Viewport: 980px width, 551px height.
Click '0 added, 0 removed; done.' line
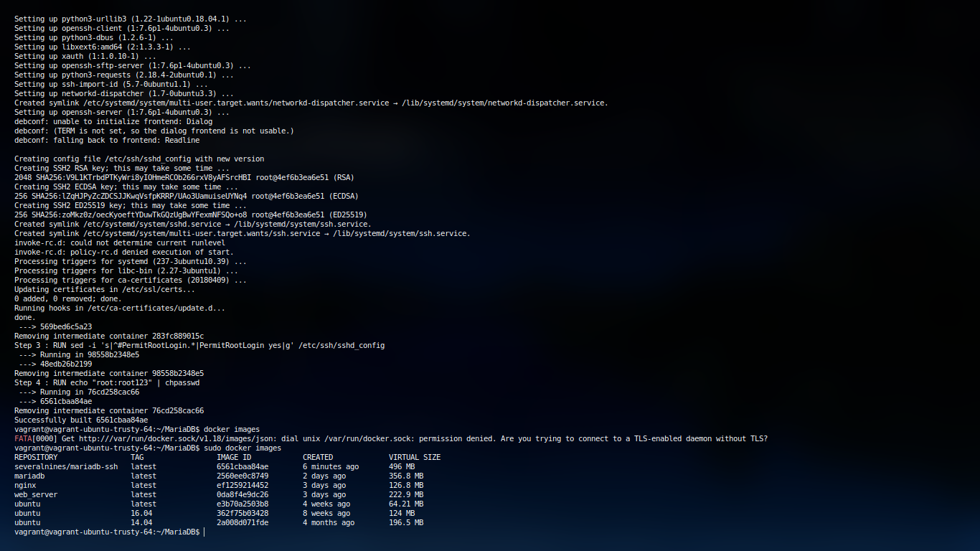68,299
